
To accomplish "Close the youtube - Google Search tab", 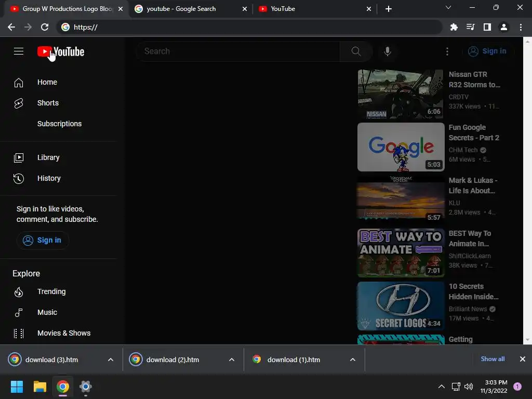I will (x=245, y=9).
